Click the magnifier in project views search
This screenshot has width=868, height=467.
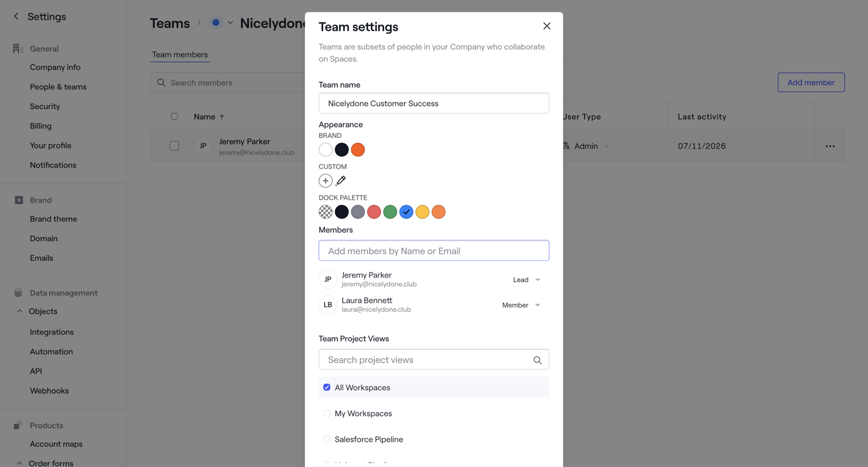click(x=537, y=360)
